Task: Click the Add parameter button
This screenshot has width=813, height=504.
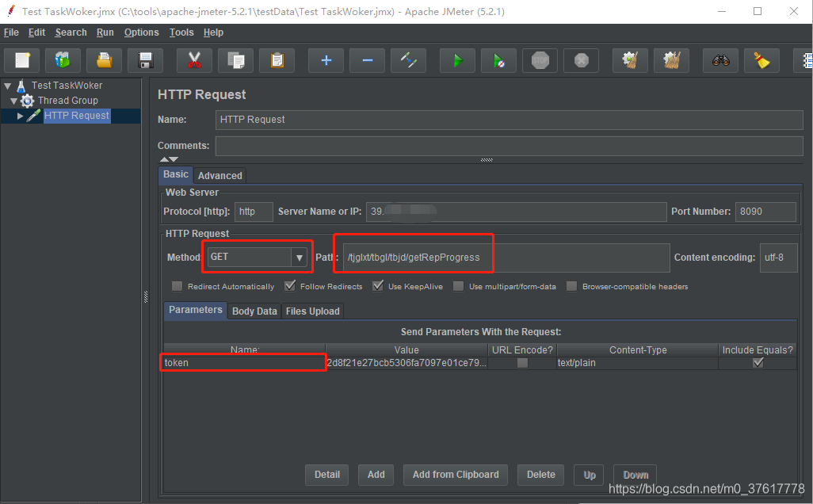Action: (x=376, y=475)
